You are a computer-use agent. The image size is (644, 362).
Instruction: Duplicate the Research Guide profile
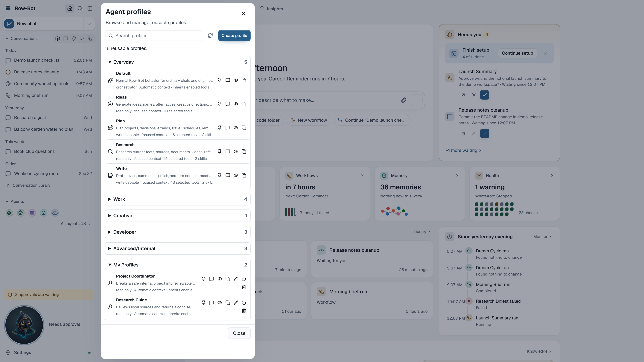(x=228, y=303)
